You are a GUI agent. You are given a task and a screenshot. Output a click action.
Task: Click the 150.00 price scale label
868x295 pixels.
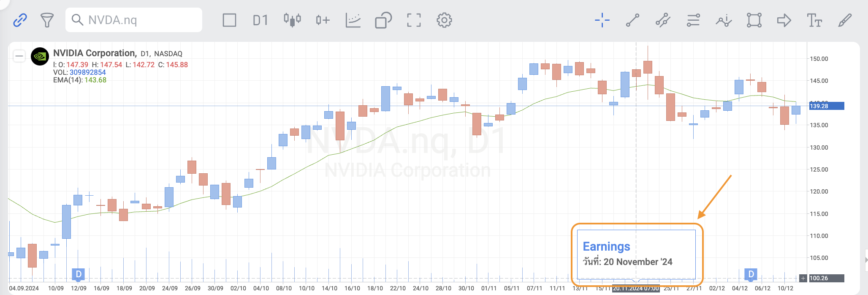[819, 59]
